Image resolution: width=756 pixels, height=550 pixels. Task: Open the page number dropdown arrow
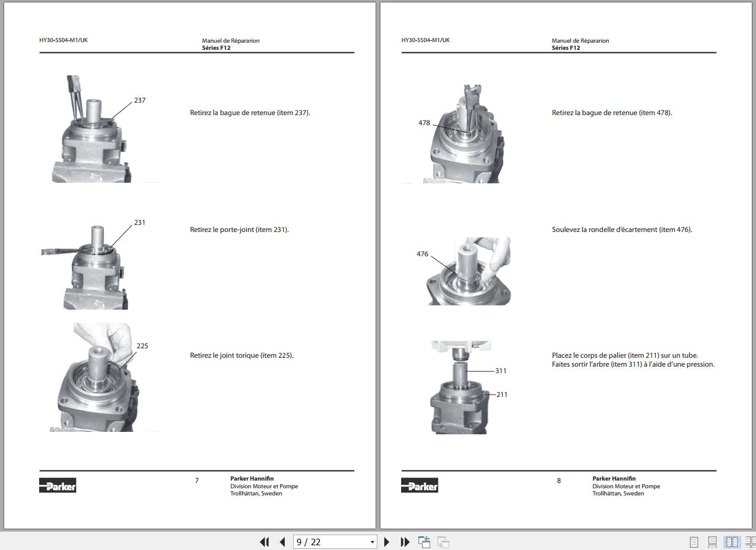(372, 542)
